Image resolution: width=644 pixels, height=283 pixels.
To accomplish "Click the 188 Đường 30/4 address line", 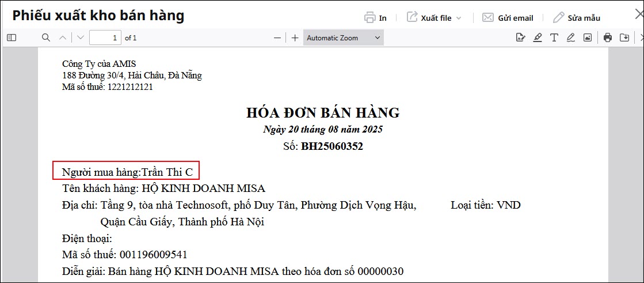I will [x=132, y=76].
